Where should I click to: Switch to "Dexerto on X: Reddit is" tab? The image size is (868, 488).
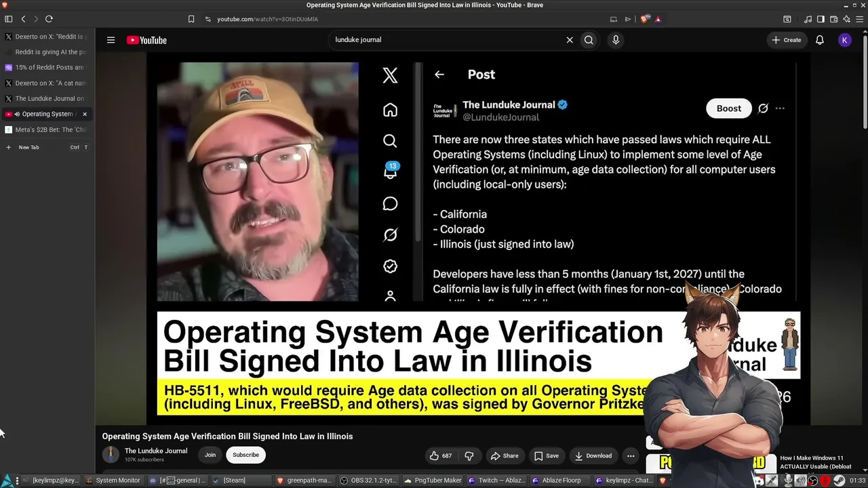(46, 37)
